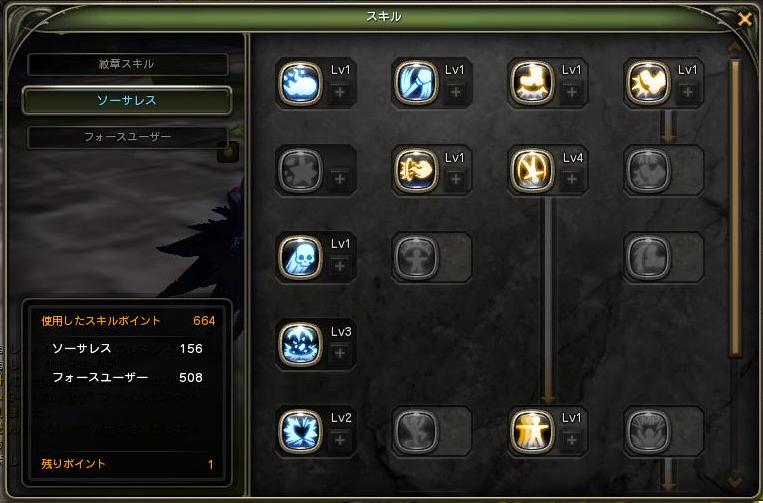Click the golden bird-like skill icon in top-right
This screenshot has width=763, height=503.
[648, 83]
